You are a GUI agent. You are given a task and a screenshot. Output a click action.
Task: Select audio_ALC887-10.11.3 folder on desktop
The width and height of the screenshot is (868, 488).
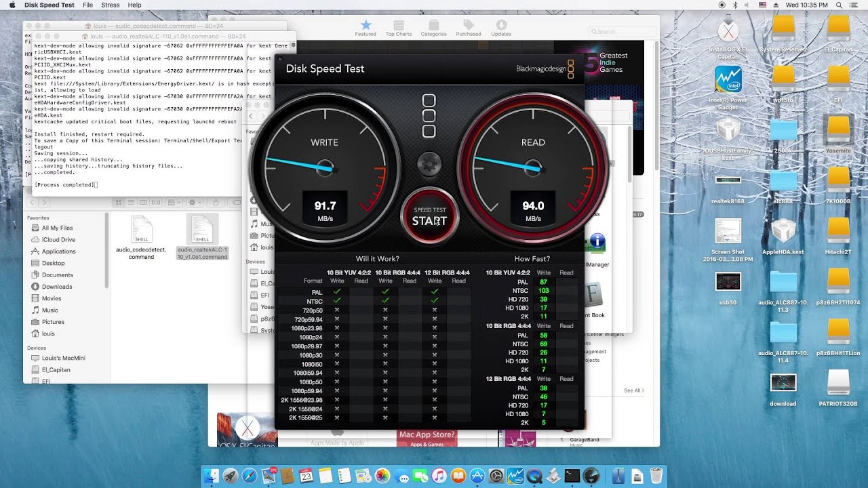783,291
